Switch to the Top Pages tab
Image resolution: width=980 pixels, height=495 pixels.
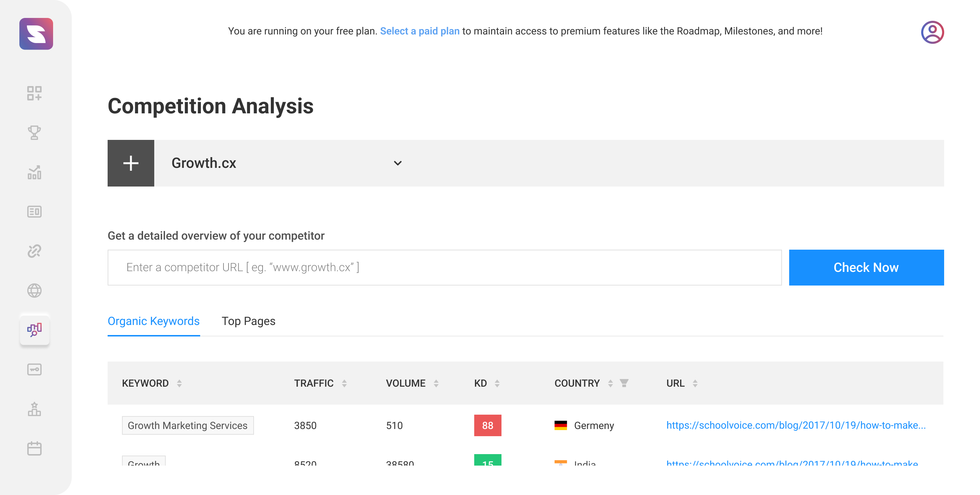[249, 321]
